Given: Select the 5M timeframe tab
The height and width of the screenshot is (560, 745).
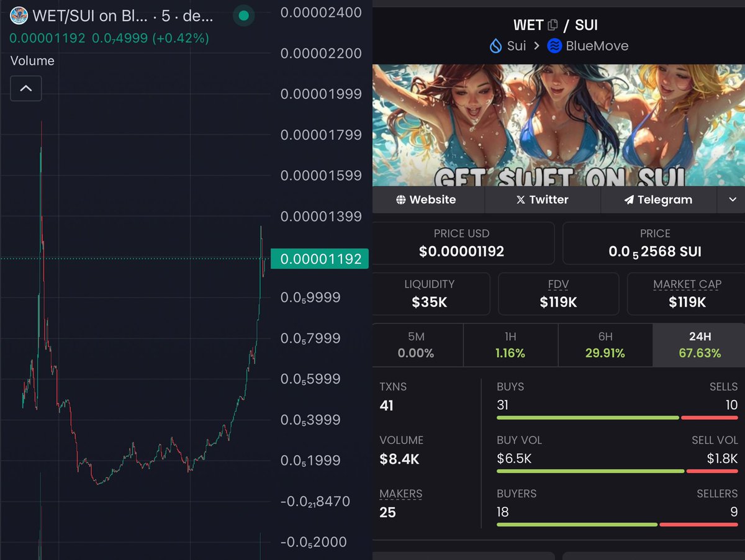Looking at the screenshot, I should pos(416,345).
